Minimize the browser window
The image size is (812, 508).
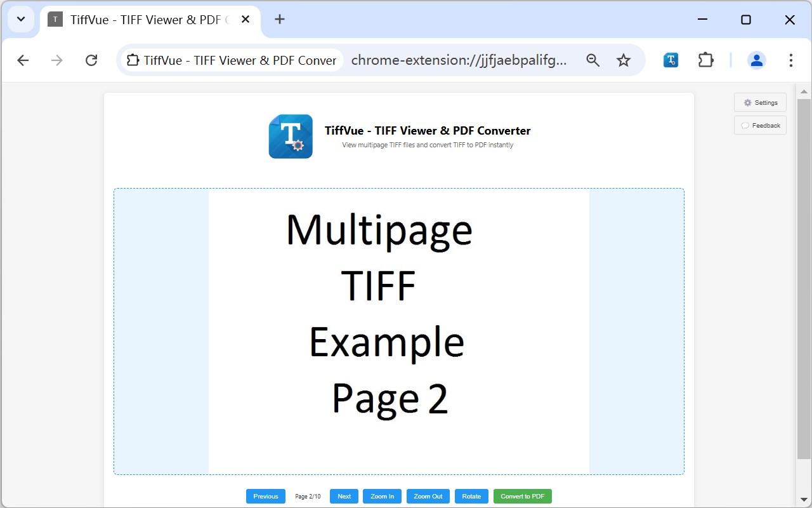click(702, 19)
